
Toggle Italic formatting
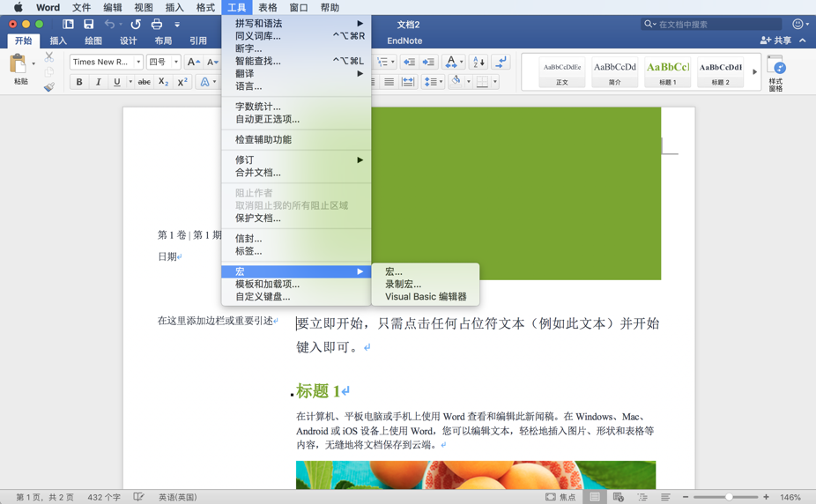coord(98,82)
